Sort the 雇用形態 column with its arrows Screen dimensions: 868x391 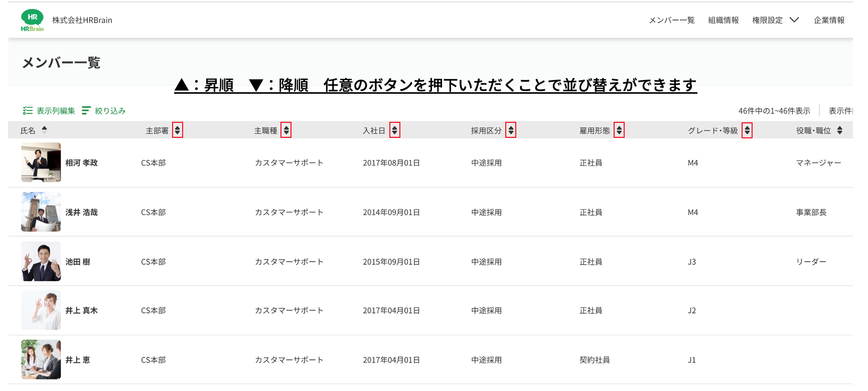point(619,130)
